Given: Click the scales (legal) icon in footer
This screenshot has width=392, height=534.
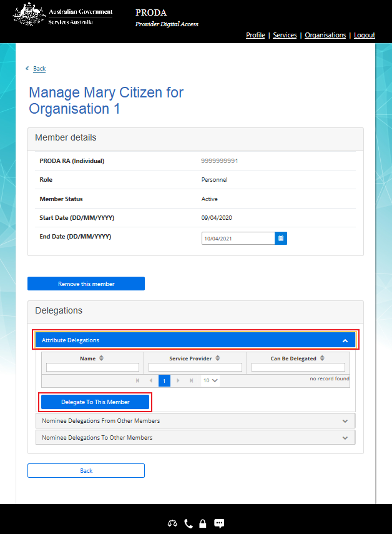Looking at the screenshot, I should pyautogui.click(x=172, y=524).
